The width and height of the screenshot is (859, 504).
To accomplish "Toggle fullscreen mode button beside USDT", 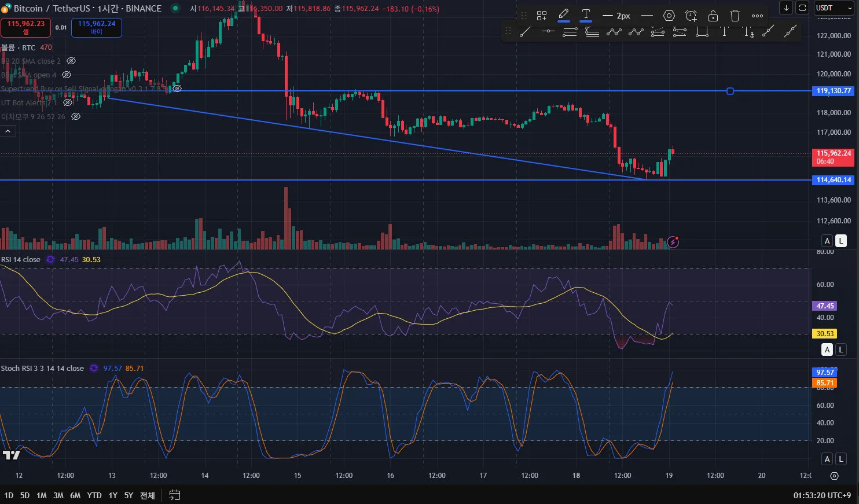I will 802,8.
